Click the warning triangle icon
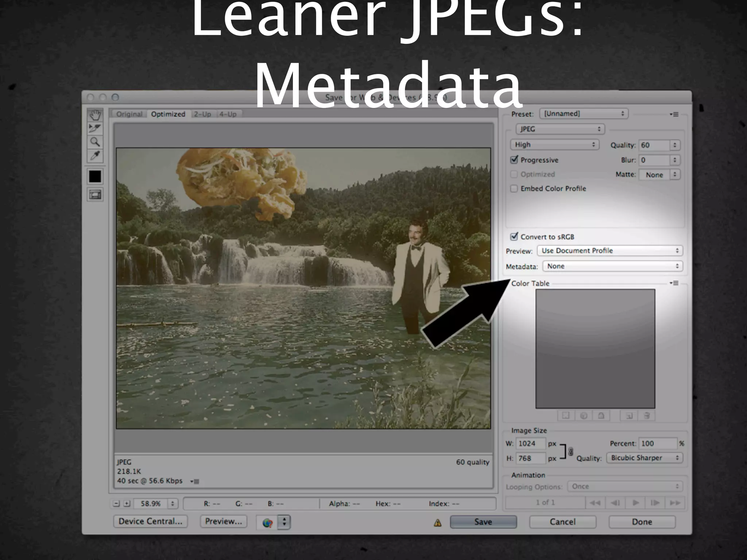 (x=438, y=523)
